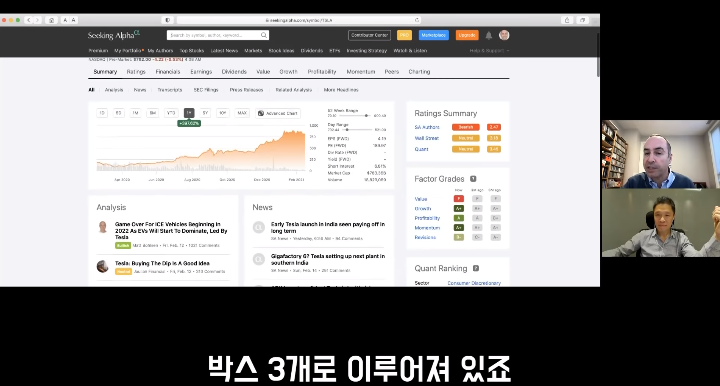Open the user profile avatar
The image size is (720, 386).
(504, 35)
